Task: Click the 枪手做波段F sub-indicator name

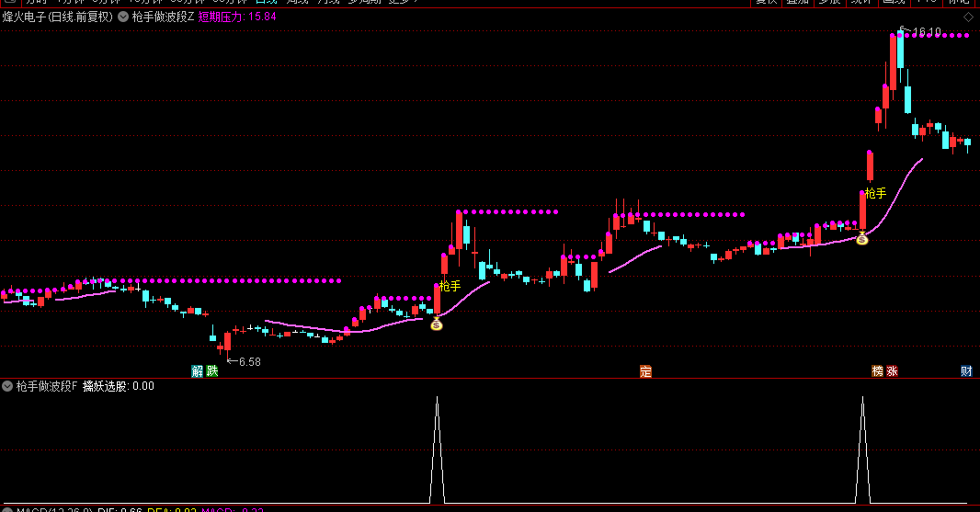Action: coord(47,386)
